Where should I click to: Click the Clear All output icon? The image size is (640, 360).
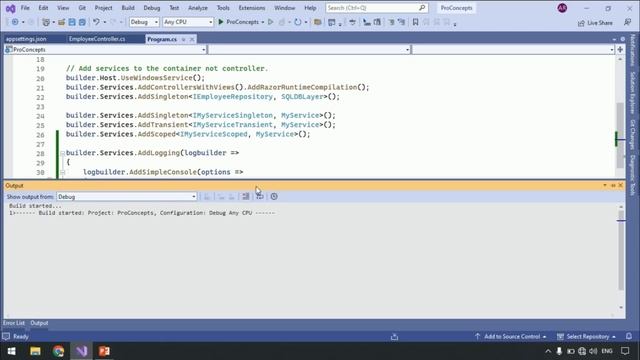246,197
